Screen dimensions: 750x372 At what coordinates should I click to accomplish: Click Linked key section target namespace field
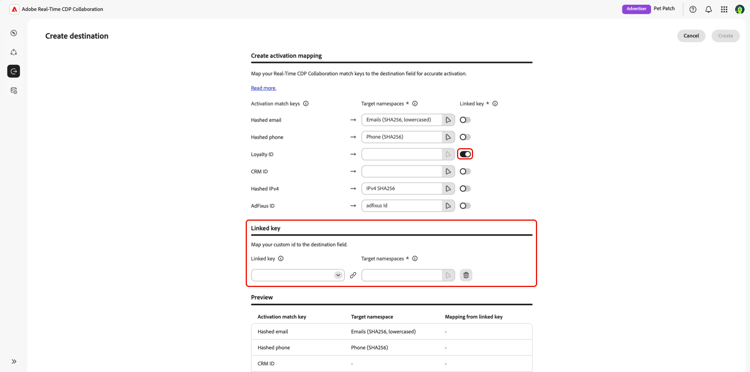(402, 275)
